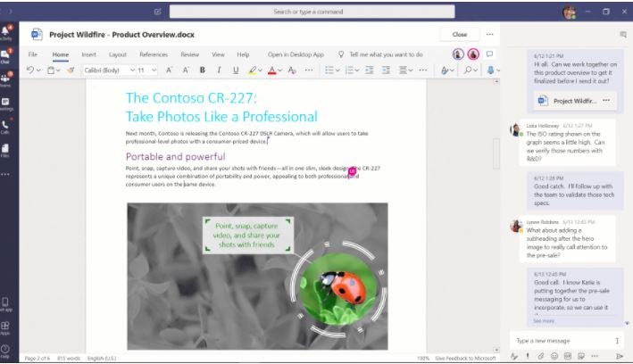Click Open in Desktop App

[x=296, y=54]
